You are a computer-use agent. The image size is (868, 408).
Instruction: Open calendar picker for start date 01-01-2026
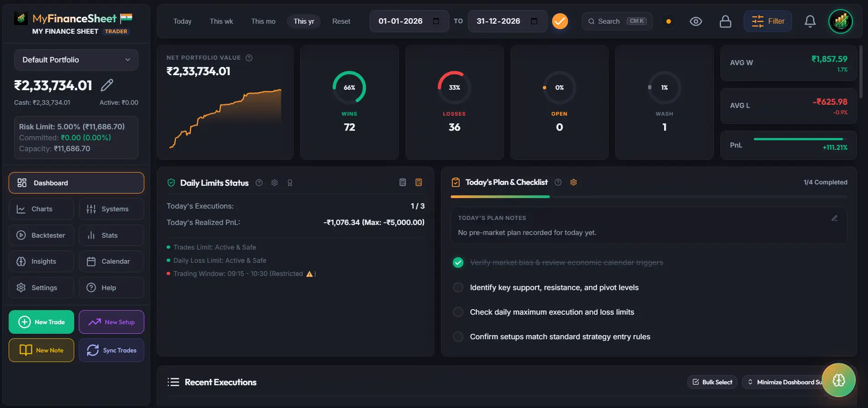click(436, 21)
